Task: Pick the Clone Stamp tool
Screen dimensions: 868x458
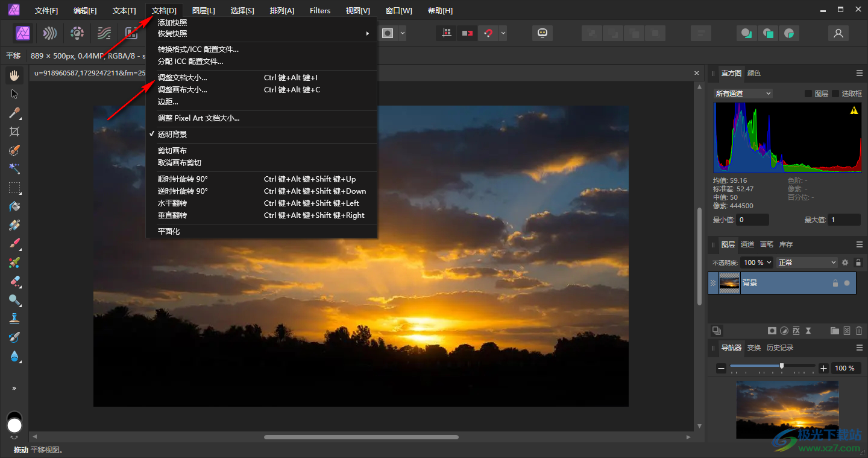Action: tap(14, 319)
